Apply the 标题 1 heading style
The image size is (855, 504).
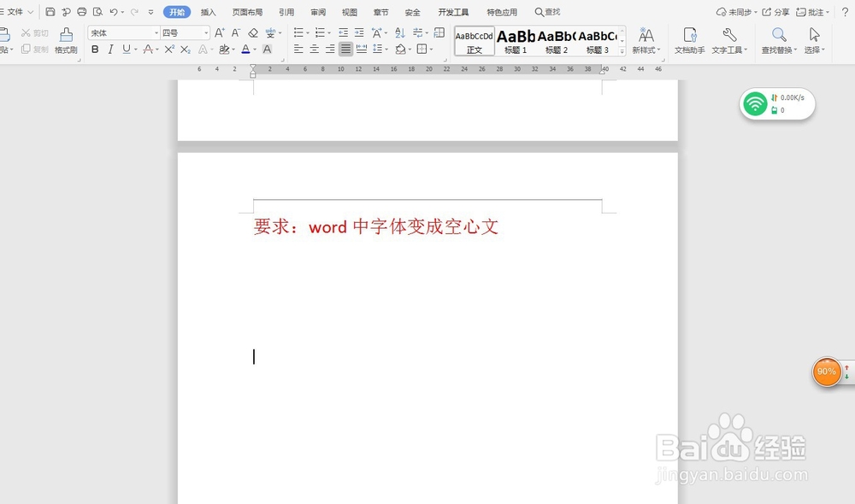coord(517,38)
